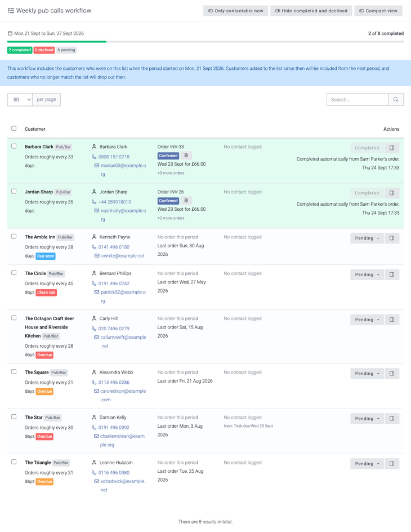
Task: Open side panel for The Amble Inn
Action: click(392, 238)
